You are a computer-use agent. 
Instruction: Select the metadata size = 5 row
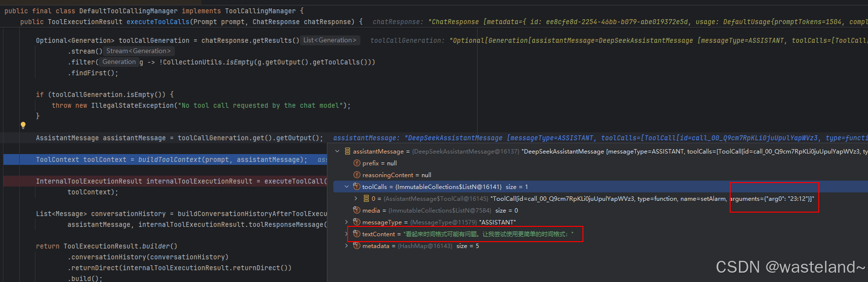601,246
